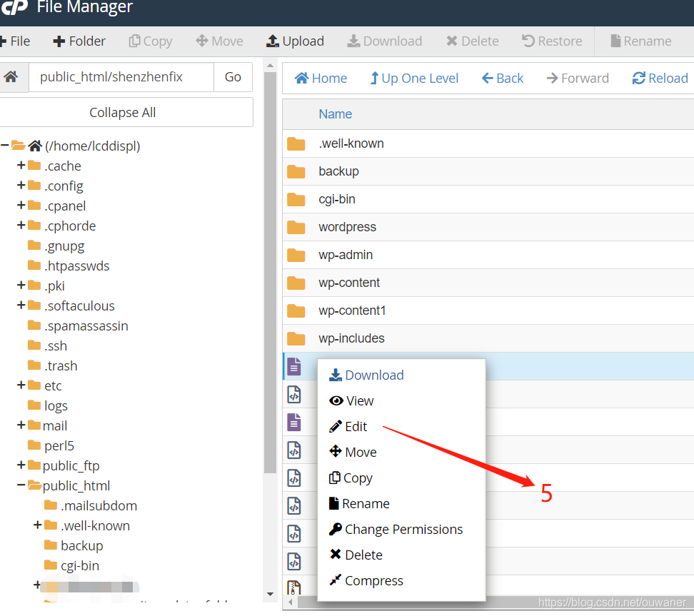Click the toolbar Rename button

coord(641,41)
